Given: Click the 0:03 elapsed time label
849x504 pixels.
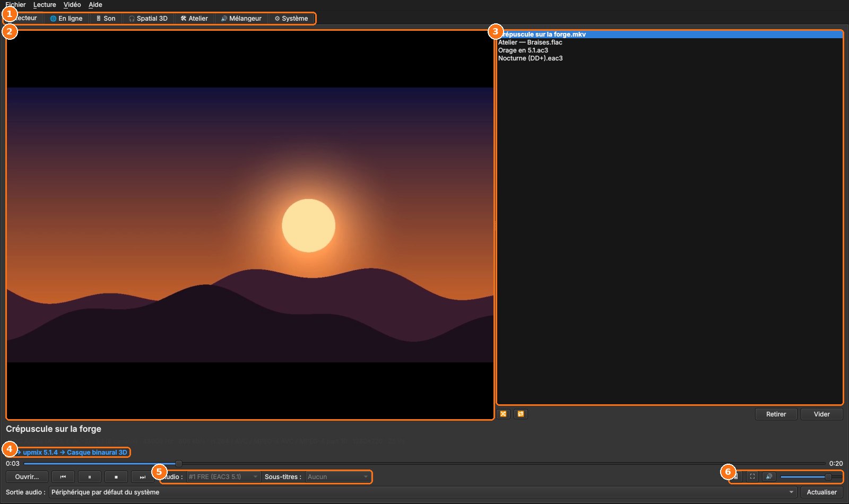Looking at the screenshot, I should point(13,464).
